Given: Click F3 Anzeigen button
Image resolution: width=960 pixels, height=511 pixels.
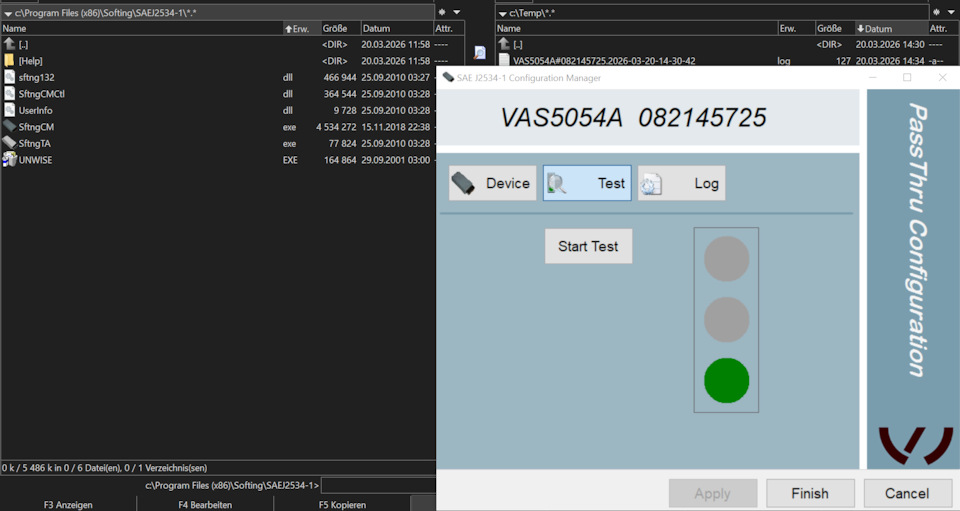Looking at the screenshot, I should 68,504.
